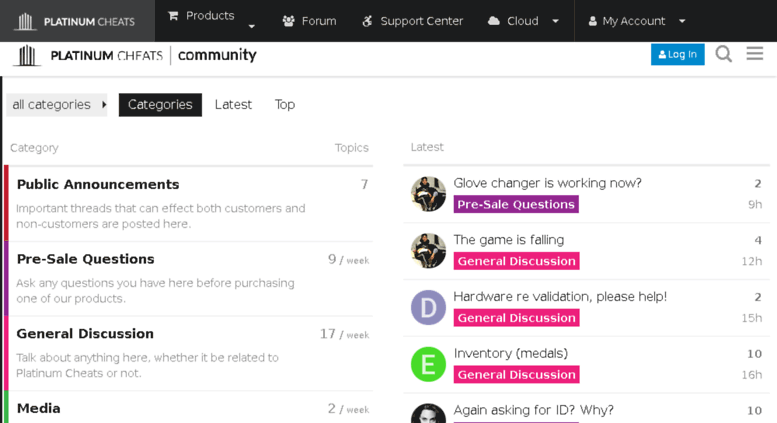Click the My Account user icon

592,21
